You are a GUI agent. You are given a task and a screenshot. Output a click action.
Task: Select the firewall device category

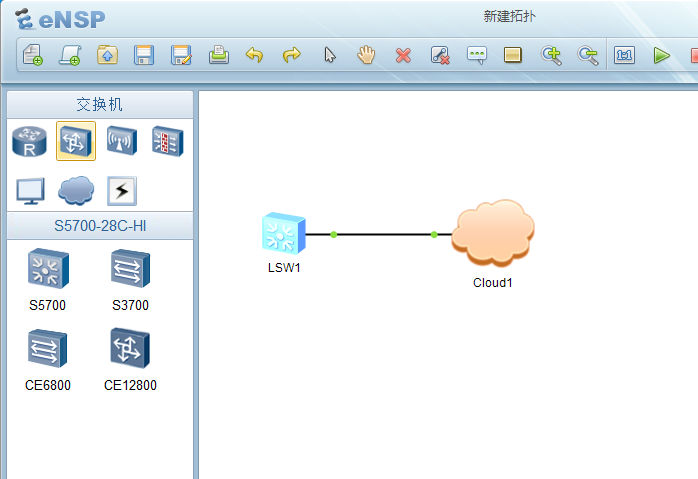pyautogui.click(x=167, y=142)
